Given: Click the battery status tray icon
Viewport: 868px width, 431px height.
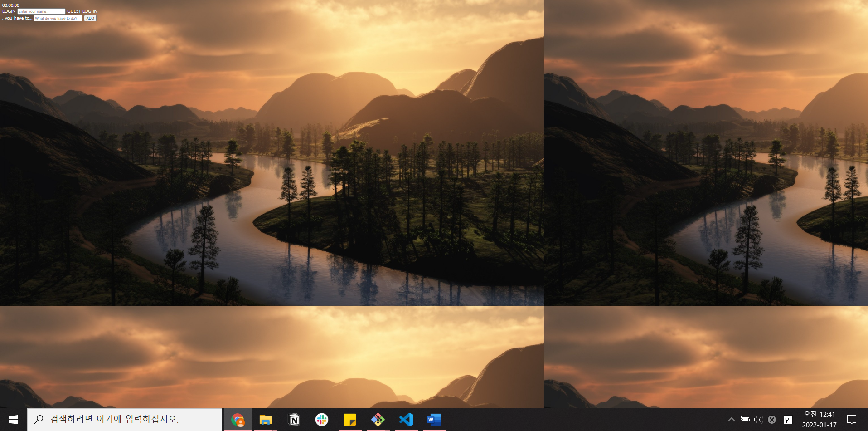Looking at the screenshot, I should tap(745, 420).
